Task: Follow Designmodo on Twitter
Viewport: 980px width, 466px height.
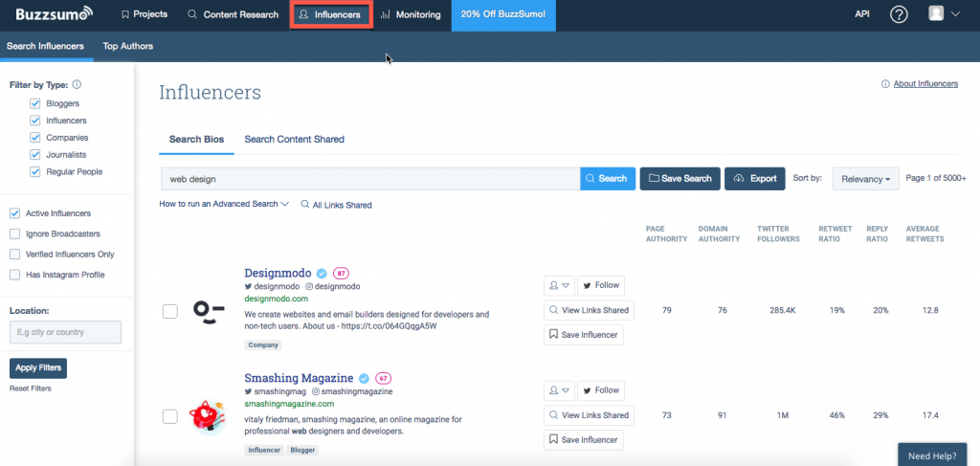Action: [x=601, y=285]
